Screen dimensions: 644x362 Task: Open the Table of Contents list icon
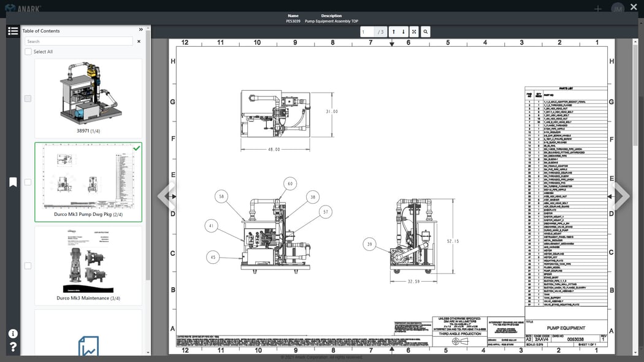click(x=13, y=31)
